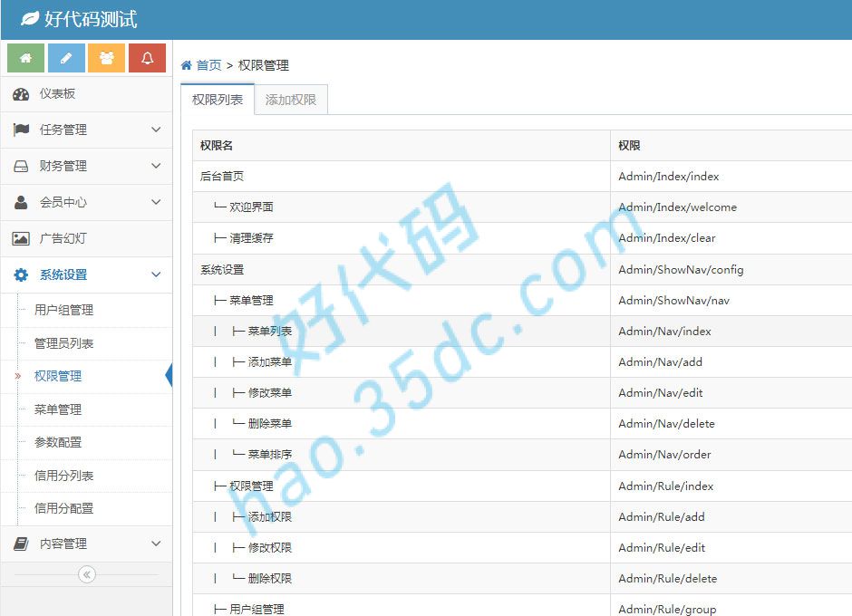Viewport: 852px width, 616px height.
Task: Click the leaf logo in header
Action: (x=29, y=19)
